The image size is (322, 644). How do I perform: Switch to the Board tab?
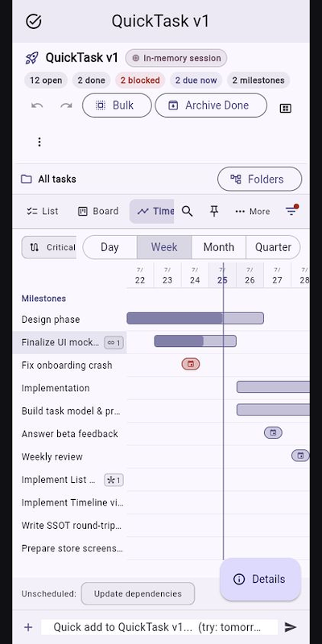(x=97, y=211)
